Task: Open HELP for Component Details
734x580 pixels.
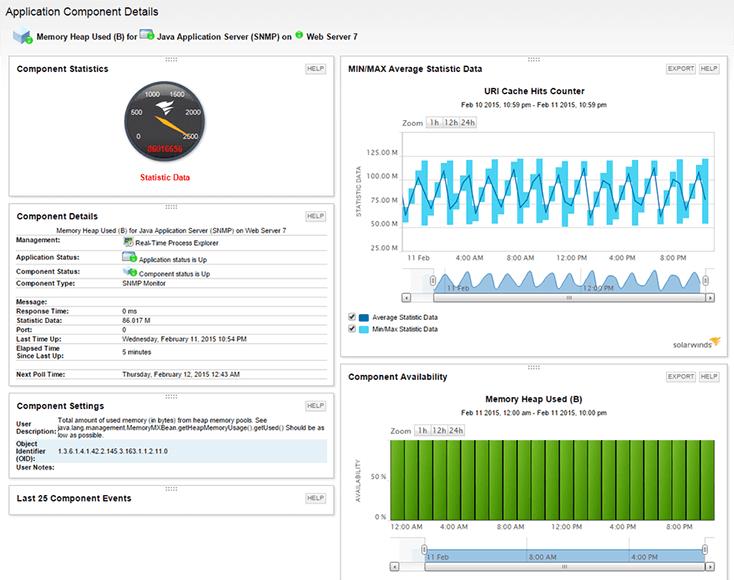Action: point(316,216)
